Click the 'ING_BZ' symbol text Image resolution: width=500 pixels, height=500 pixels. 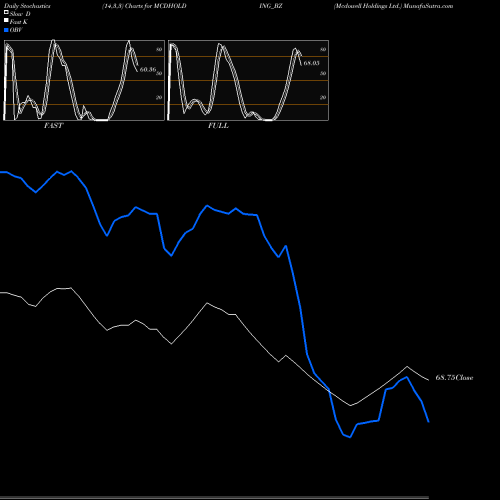pos(271,6)
